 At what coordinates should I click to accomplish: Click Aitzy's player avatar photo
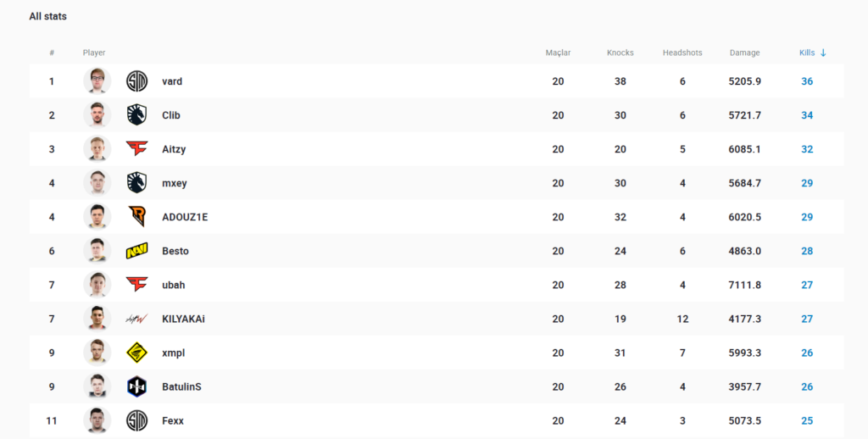pyautogui.click(x=97, y=149)
